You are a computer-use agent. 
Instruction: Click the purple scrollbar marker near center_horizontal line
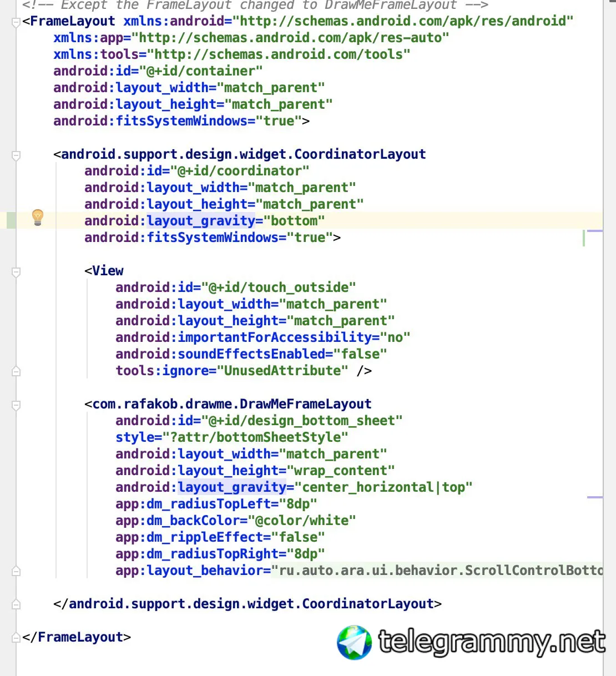(x=595, y=497)
